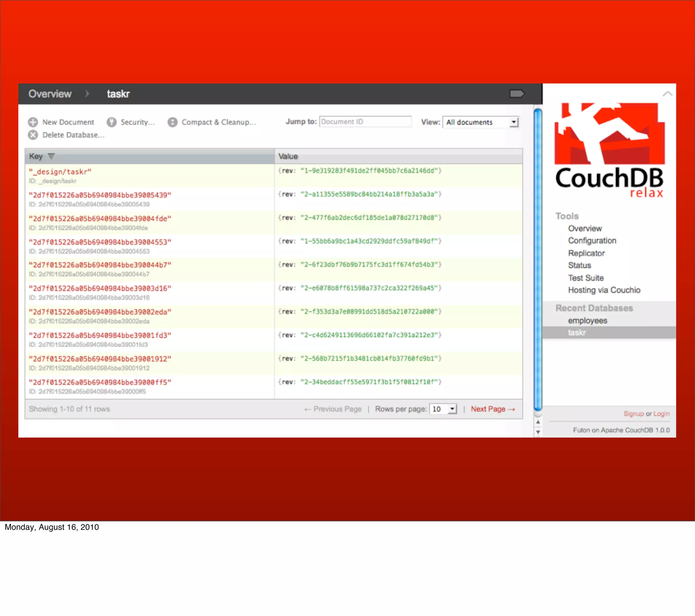Go to Overview in the breadcrumb

(50, 94)
